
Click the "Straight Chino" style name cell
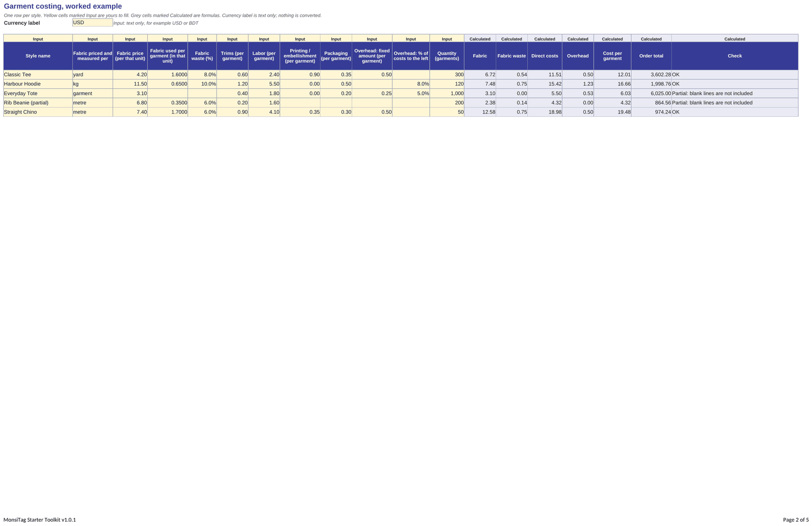pos(38,112)
